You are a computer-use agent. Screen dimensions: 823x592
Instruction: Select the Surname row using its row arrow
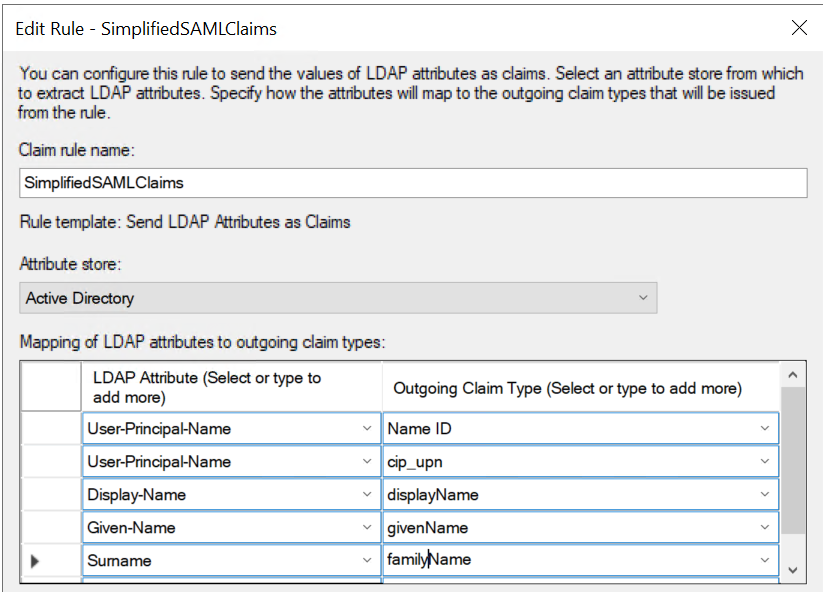tap(36, 561)
